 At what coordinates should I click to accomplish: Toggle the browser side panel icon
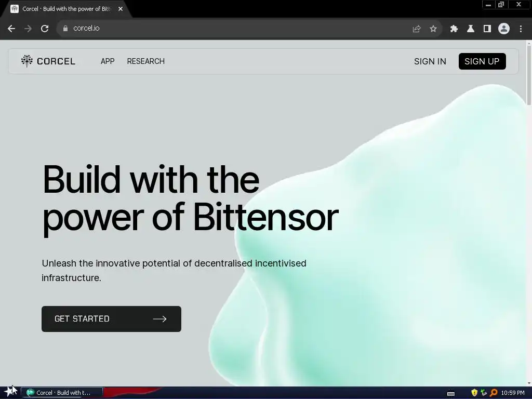tap(487, 29)
